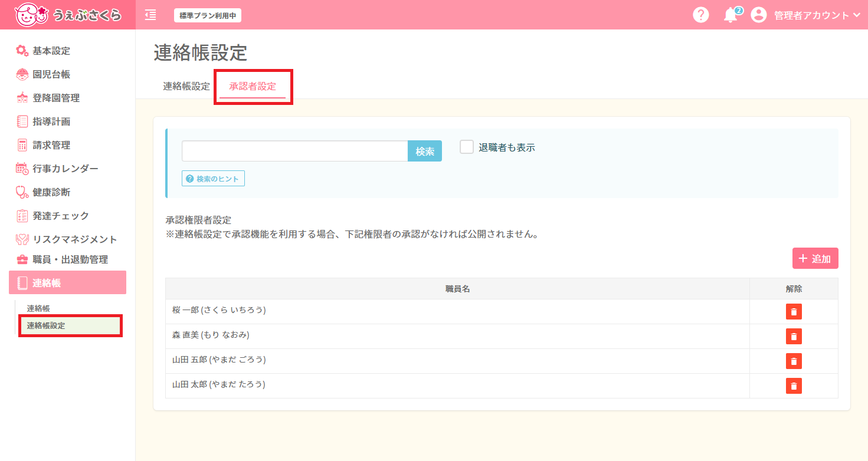
Task: Open 指導計画 menu label
Action: [x=51, y=121]
